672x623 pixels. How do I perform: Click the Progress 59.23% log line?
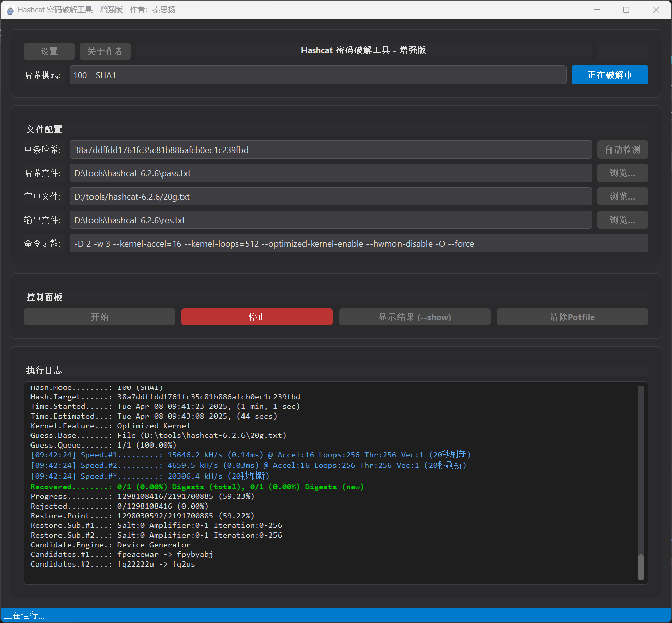point(142,496)
